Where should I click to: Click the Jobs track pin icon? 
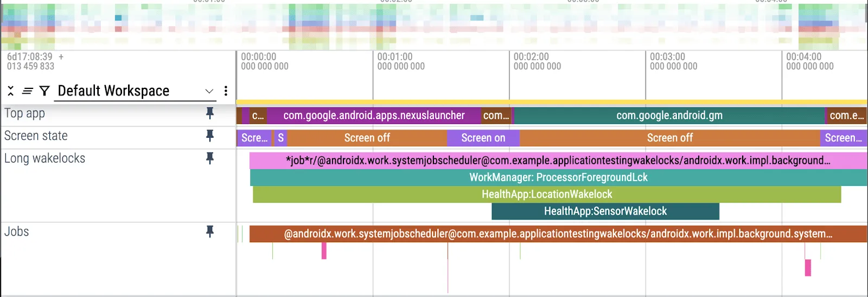(x=209, y=231)
